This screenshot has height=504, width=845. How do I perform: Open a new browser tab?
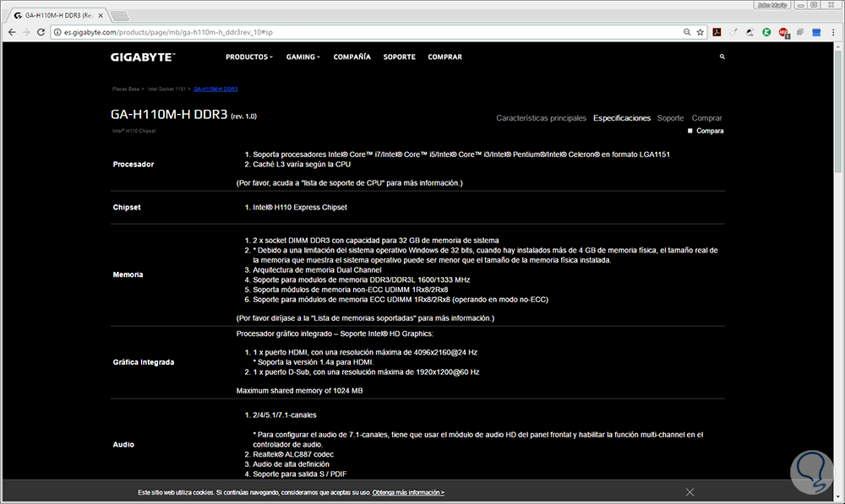click(x=120, y=15)
